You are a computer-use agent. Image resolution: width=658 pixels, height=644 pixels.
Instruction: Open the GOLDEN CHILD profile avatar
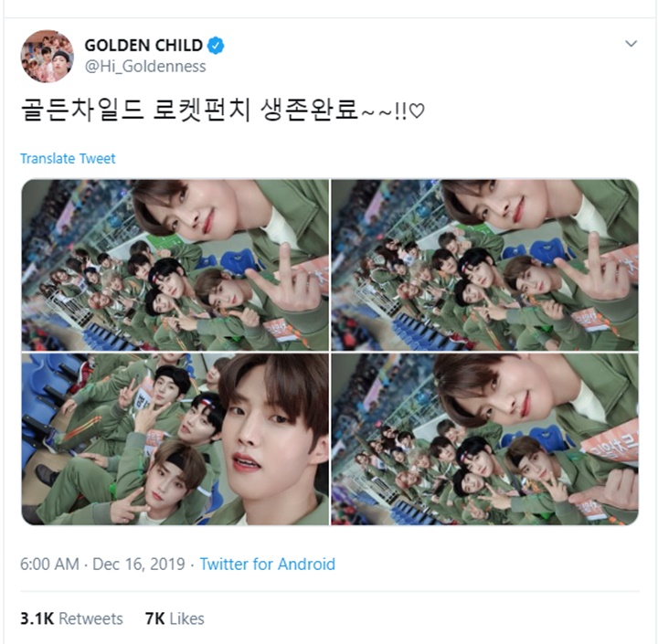[48, 56]
